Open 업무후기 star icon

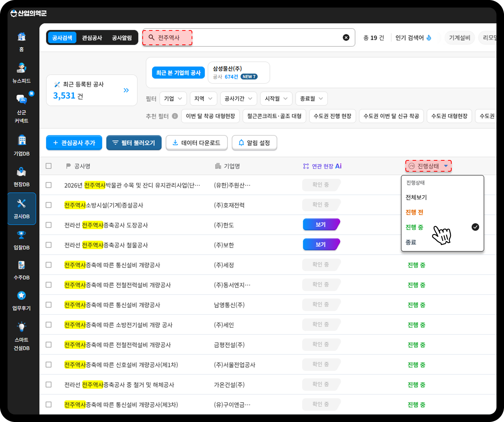coord(21,296)
